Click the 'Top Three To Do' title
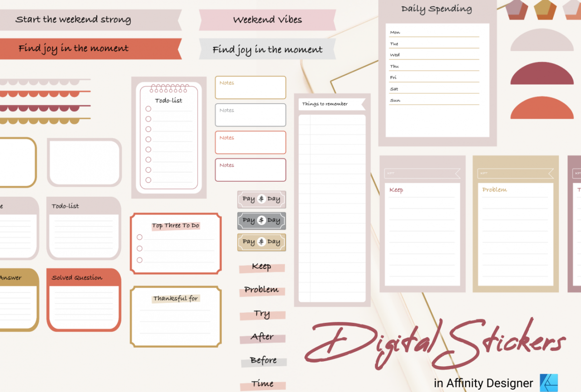The width and height of the screenshot is (581, 392). point(175,226)
